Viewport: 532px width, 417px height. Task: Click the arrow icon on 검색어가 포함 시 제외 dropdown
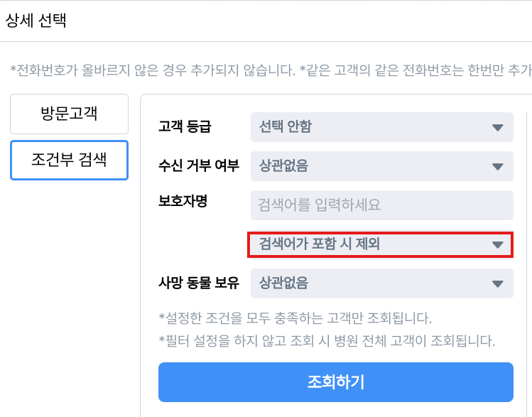[497, 245]
